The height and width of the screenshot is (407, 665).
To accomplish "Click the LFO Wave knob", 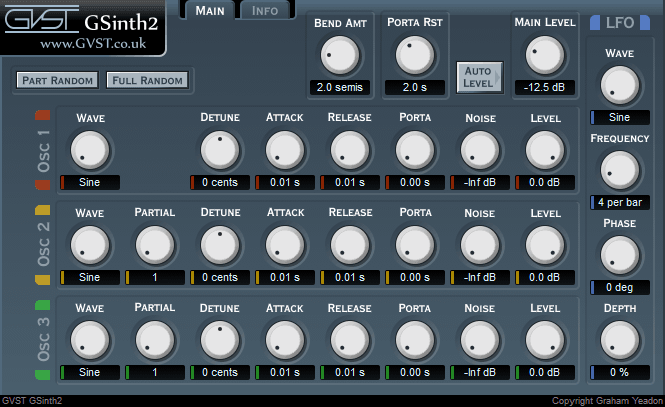I will [620, 85].
